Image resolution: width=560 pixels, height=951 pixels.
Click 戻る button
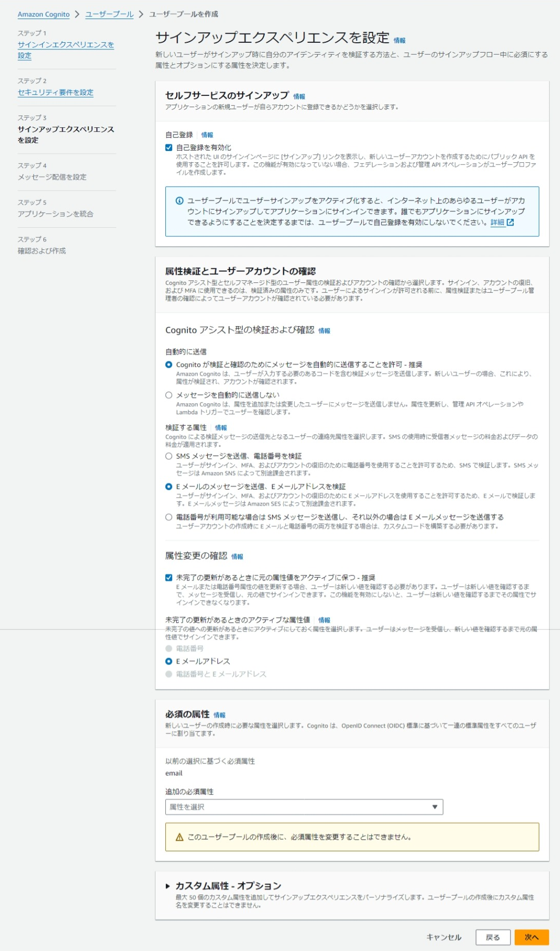tap(493, 937)
